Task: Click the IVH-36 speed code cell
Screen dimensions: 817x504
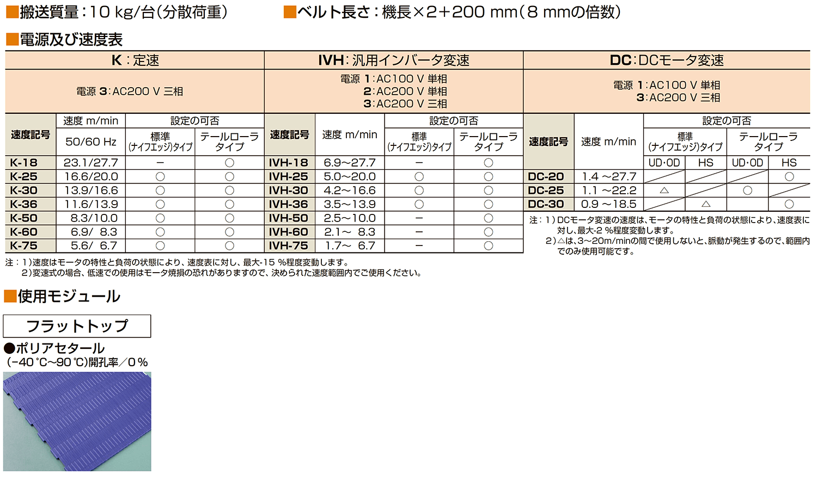Action: (x=290, y=204)
